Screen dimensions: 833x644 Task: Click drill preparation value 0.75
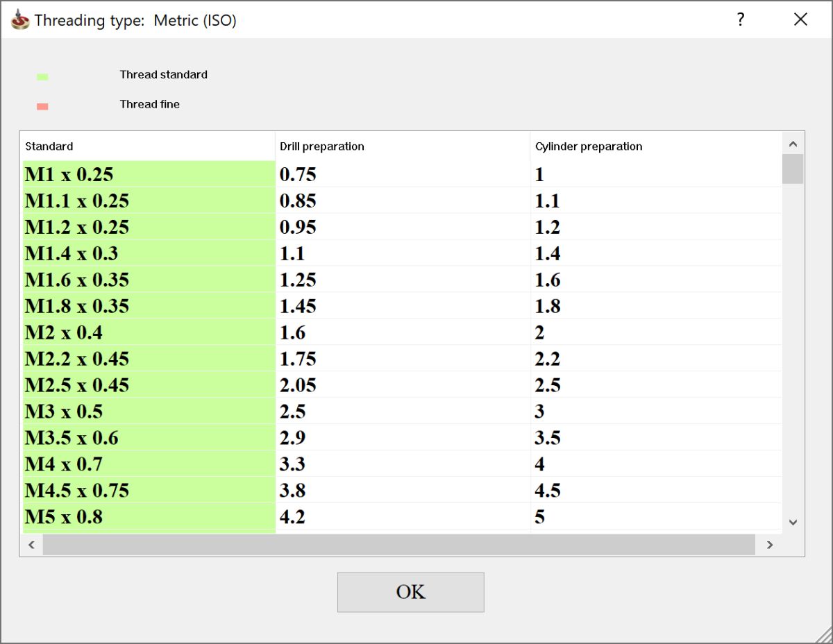298,175
